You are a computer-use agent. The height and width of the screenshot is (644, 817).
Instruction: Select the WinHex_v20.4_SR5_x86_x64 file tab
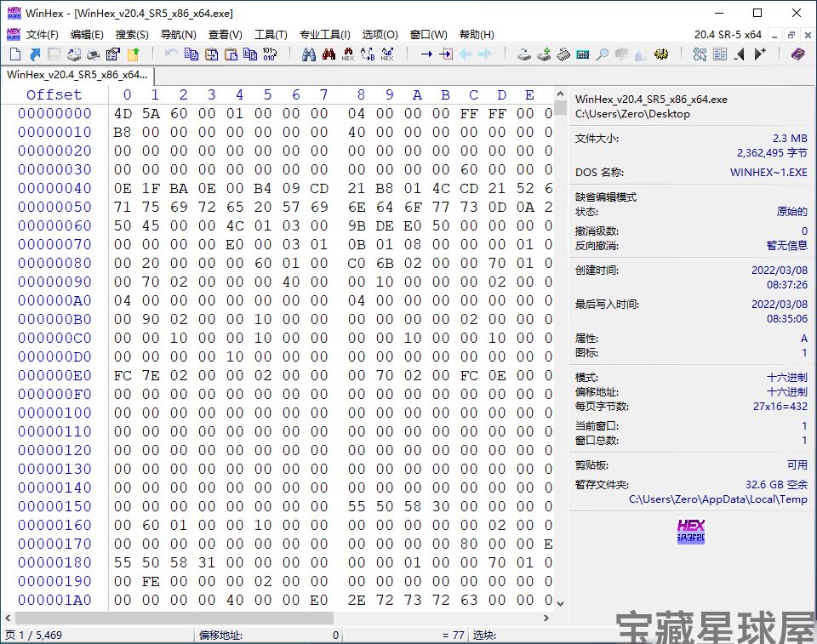[x=77, y=75]
